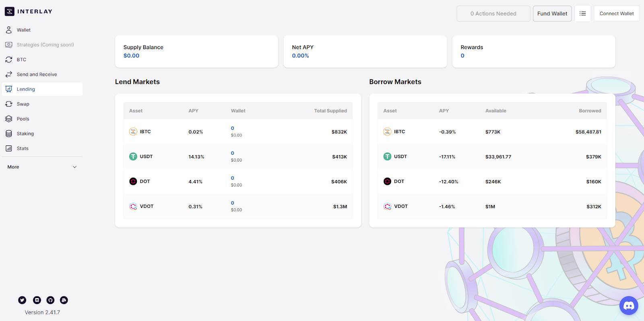Select the Lending sidebar item

[42, 89]
